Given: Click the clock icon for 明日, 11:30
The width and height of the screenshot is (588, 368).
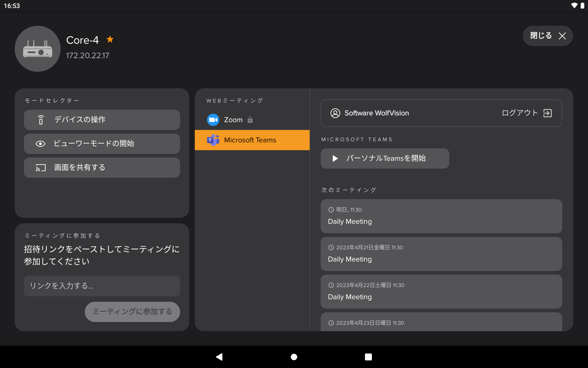Looking at the screenshot, I should [331, 210].
